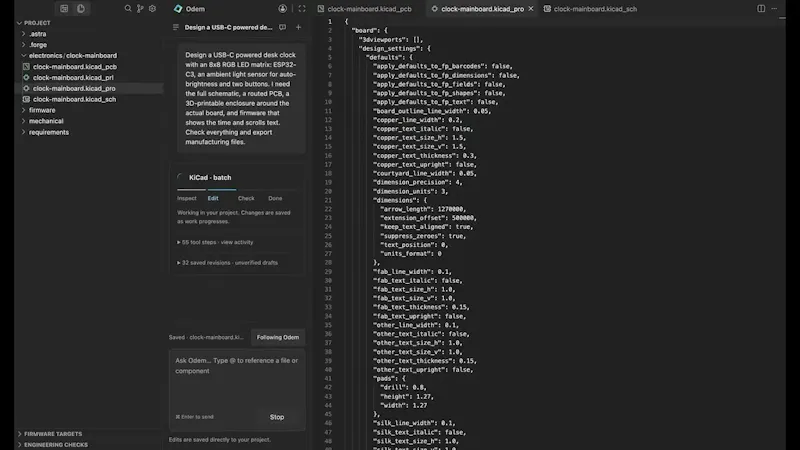Expand the mechanical folder

[x=23, y=121]
